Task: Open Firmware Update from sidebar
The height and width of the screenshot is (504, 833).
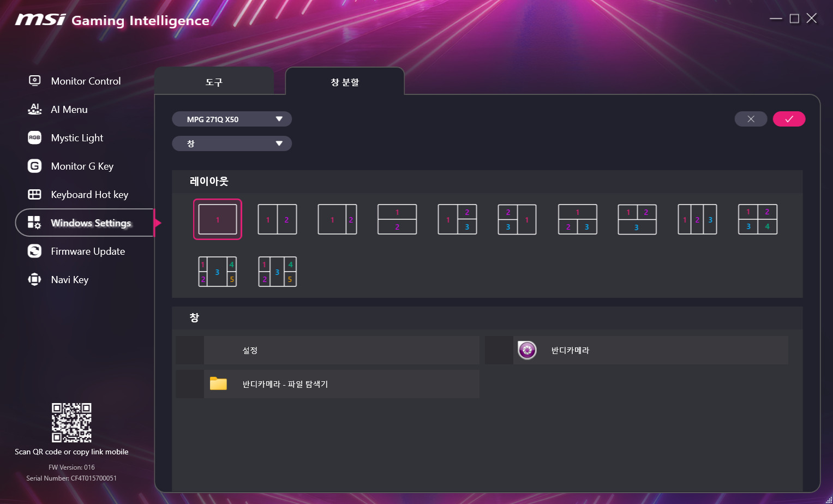Action: pos(87,251)
